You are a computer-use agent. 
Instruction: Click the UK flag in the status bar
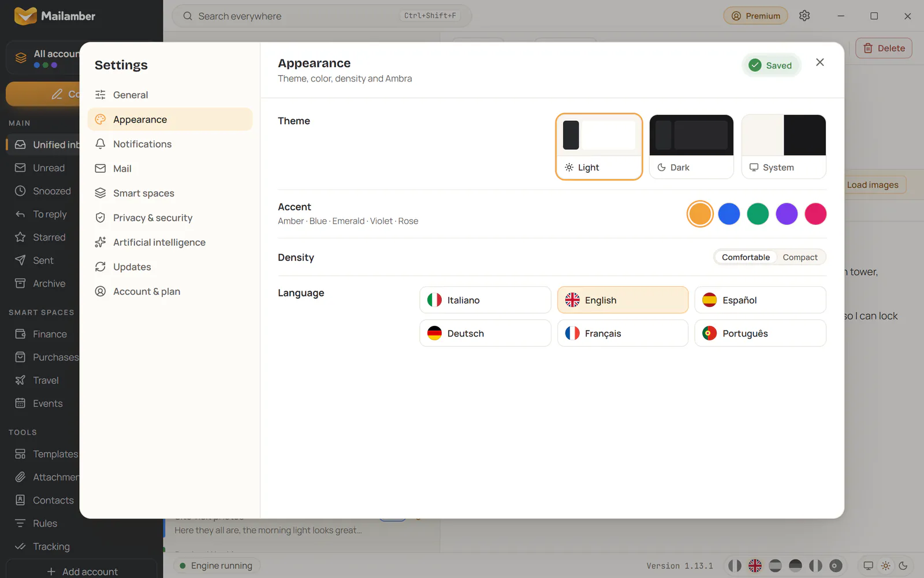pyautogui.click(x=755, y=566)
